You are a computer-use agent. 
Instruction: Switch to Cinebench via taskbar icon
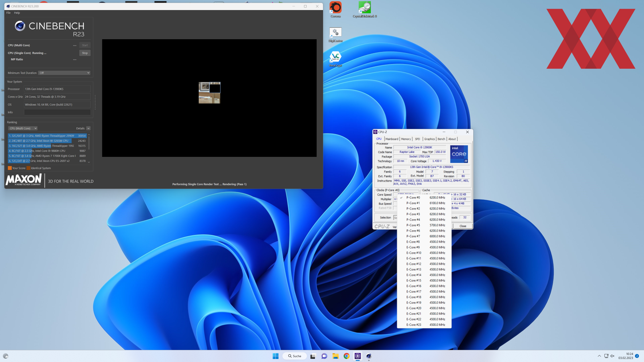coord(369,356)
